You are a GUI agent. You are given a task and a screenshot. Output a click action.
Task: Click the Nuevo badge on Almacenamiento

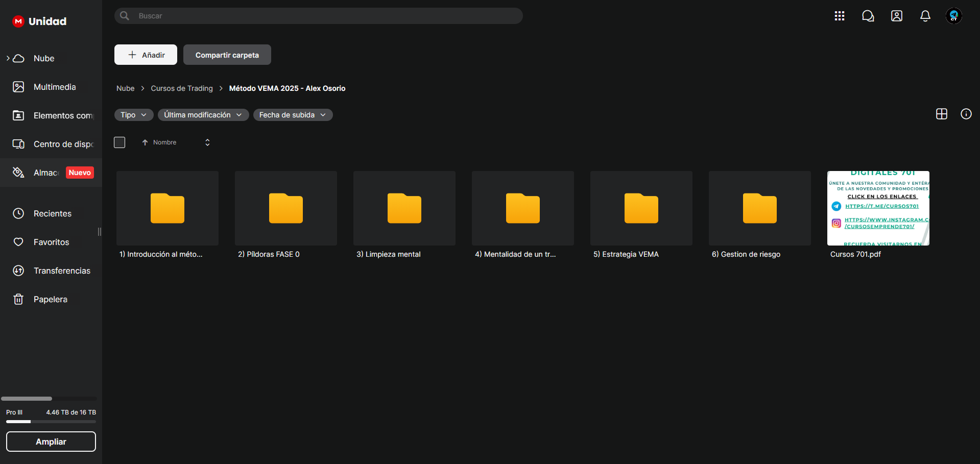80,173
